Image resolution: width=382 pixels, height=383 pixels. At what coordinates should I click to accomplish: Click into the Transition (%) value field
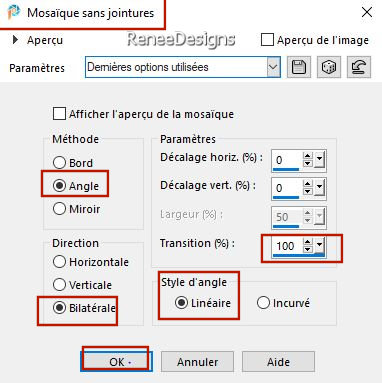287,246
